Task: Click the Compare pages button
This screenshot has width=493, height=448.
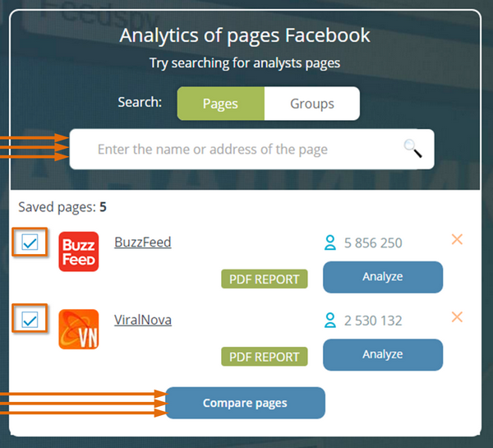Action: (245, 403)
